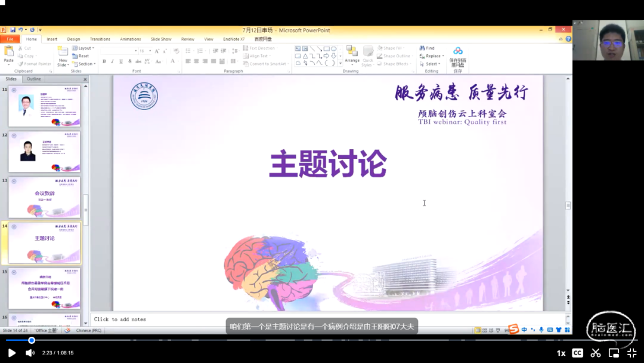Click the Normal view icon in status bar
This screenshot has width=644, height=363.
pyautogui.click(x=478, y=330)
